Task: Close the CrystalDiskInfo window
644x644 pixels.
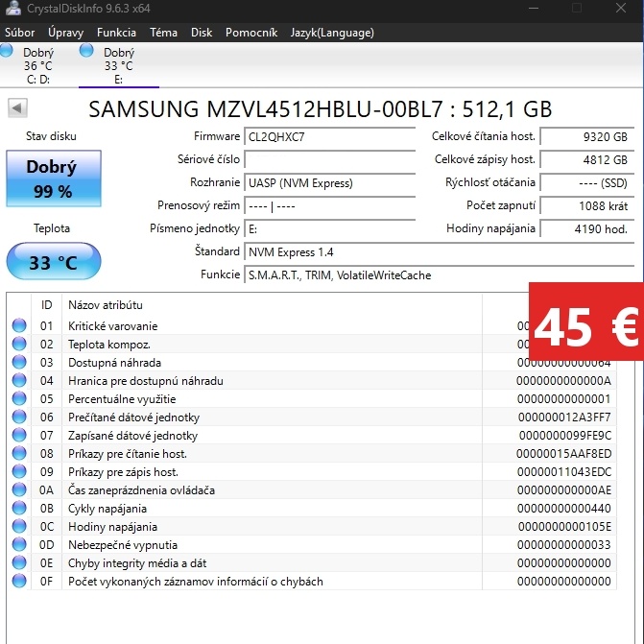Action: [621, 8]
